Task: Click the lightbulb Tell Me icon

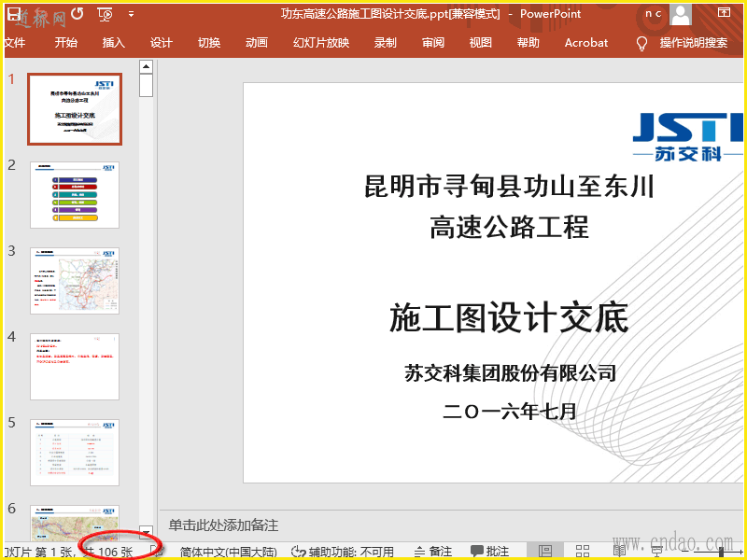Action: coord(641,43)
